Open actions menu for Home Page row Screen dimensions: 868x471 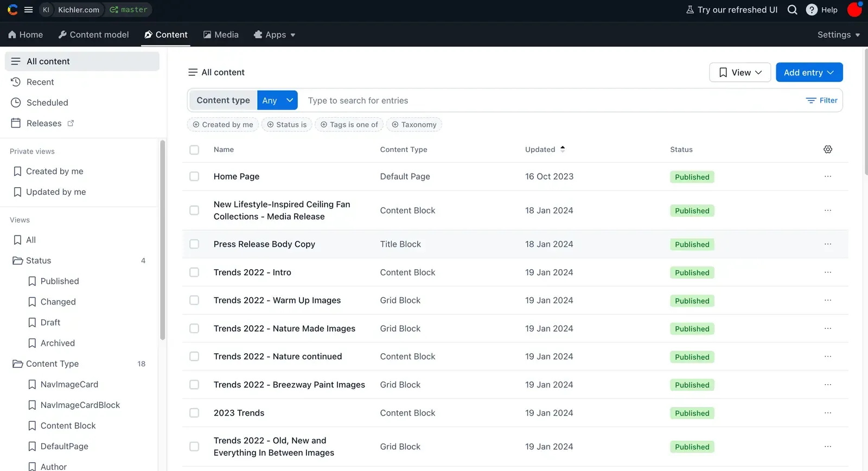pos(827,176)
